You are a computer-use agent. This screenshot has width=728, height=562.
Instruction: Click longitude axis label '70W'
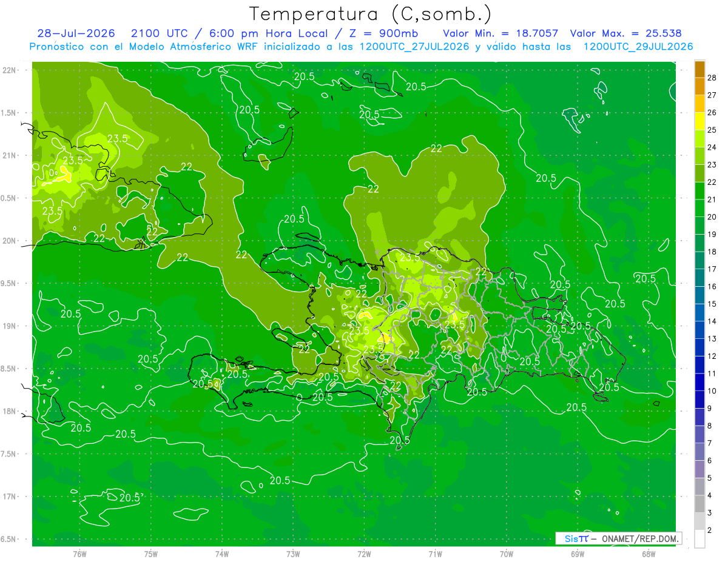[507, 554]
